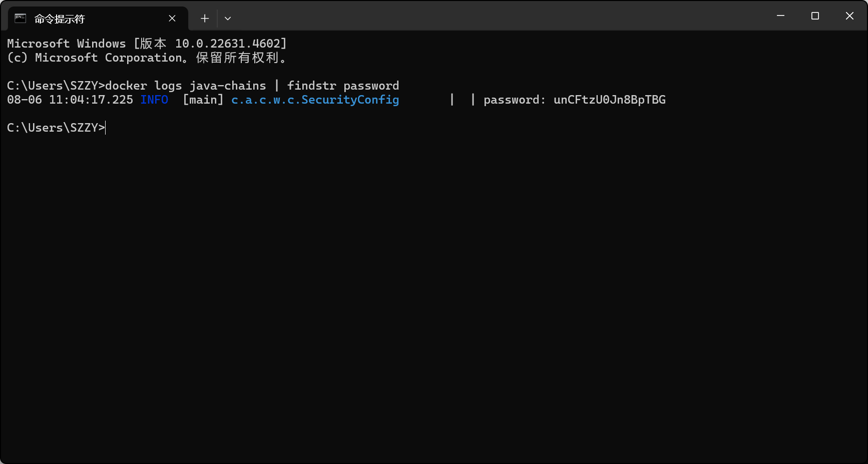Click the blue INFO log level text

154,100
